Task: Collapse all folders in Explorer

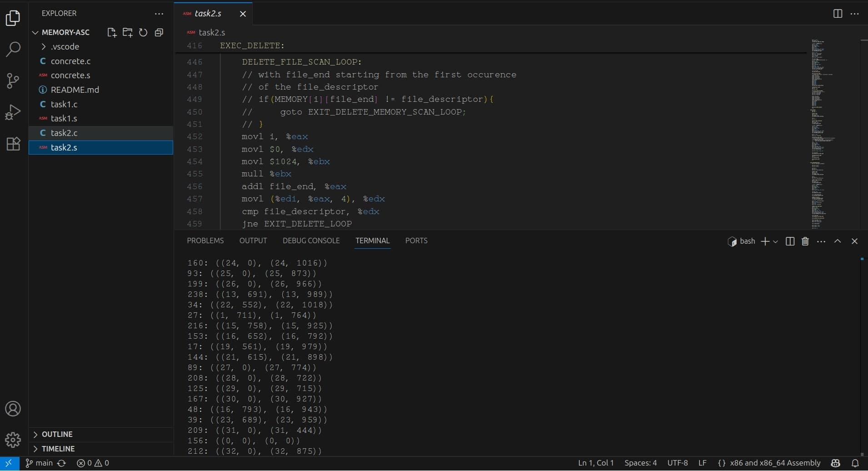Action: pyautogui.click(x=159, y=32)
